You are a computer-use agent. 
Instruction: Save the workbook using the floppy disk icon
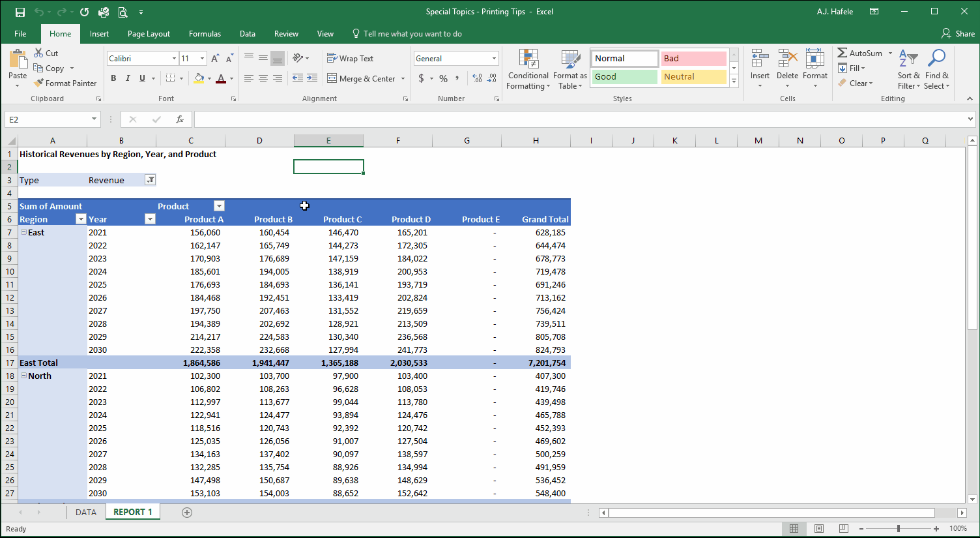tap(20, 12)
